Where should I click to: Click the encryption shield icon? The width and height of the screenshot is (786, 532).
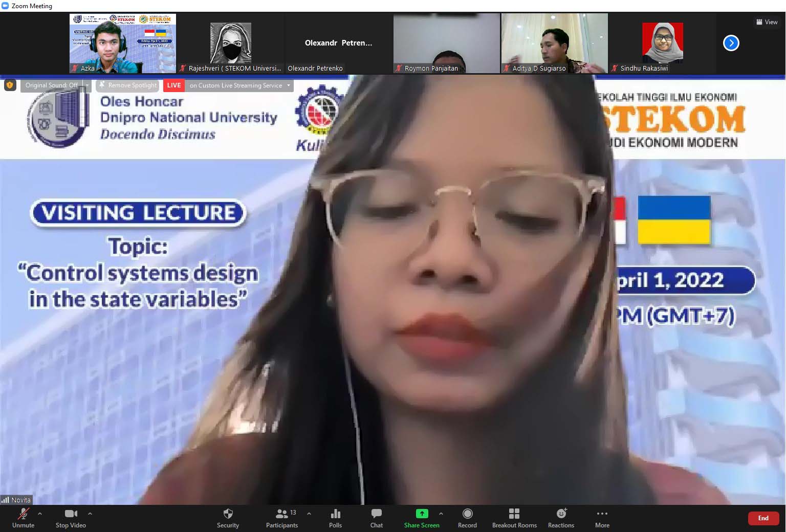(10, 85)
